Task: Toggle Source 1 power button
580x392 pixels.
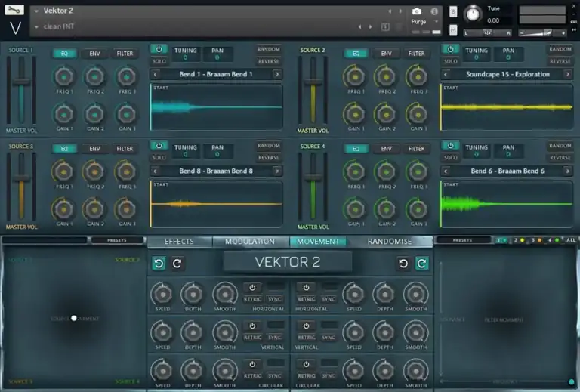Action: tap(159, 49)
